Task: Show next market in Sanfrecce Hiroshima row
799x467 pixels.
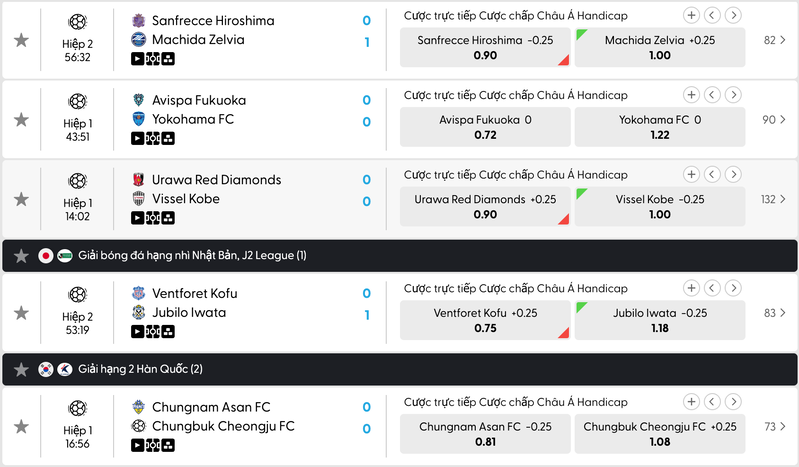Action: pyautogui.click(x=733, y=15)
